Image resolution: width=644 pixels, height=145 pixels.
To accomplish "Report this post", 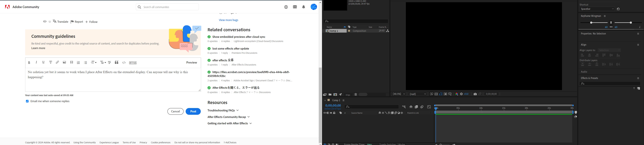I will [x=77, y=22].
